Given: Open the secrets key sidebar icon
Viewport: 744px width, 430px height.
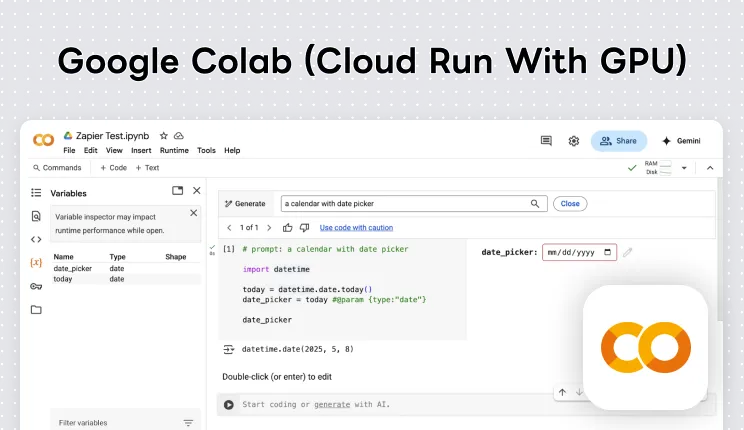Looking at the screenshot, I should point(36,286).
